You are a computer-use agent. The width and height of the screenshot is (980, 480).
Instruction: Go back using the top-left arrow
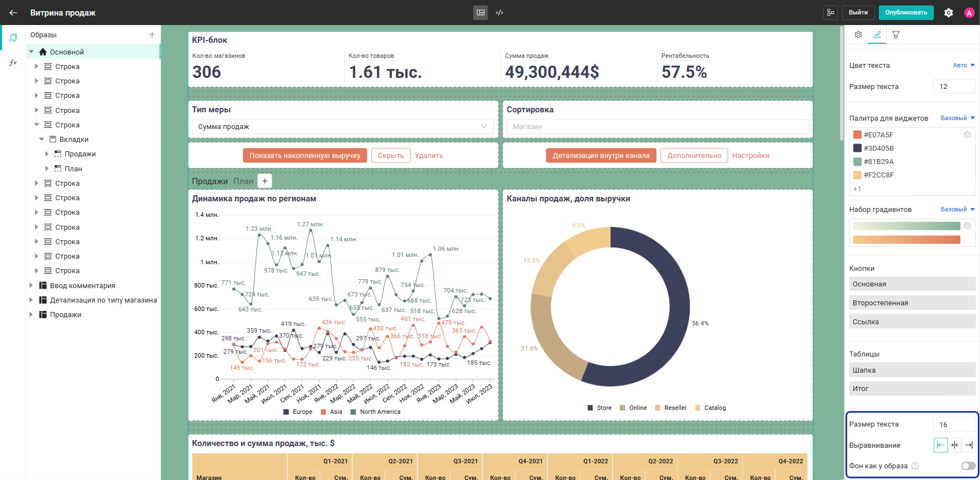pyautogui.click(x=13, y=13)
